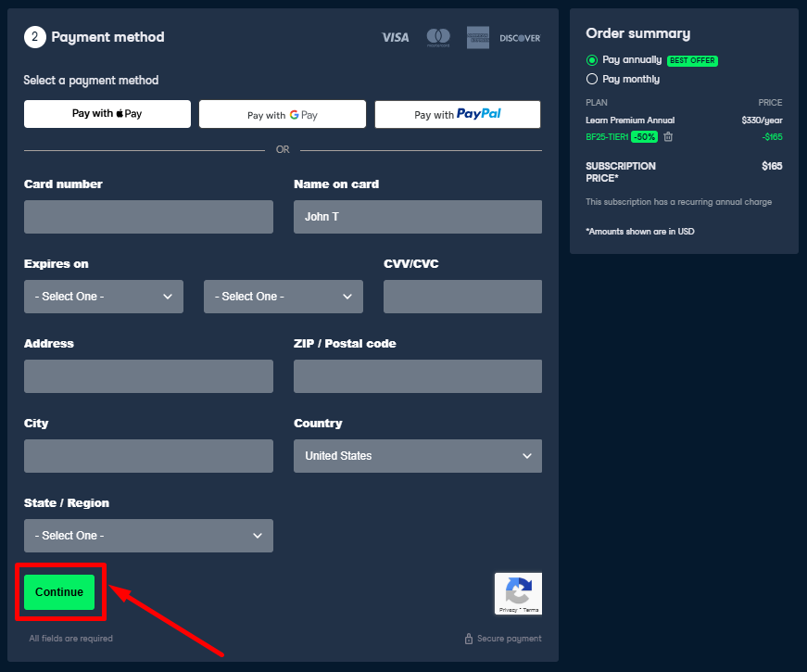Pay with Google Pay
This screenshot has height=672, width=807.
tap(282, 114)
